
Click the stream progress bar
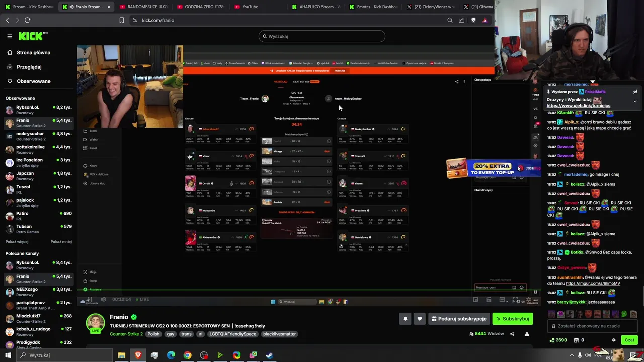[308, 290]
